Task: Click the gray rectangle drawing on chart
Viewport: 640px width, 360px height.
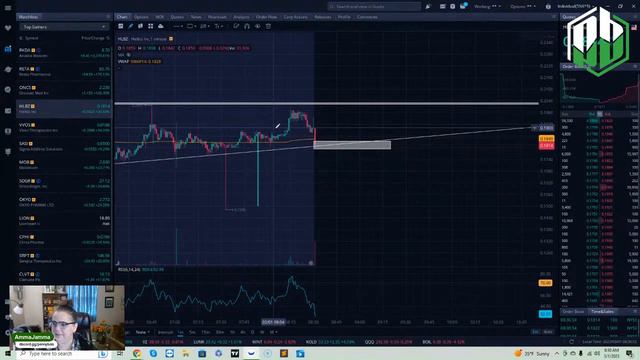Action: [x=352, y=145]
